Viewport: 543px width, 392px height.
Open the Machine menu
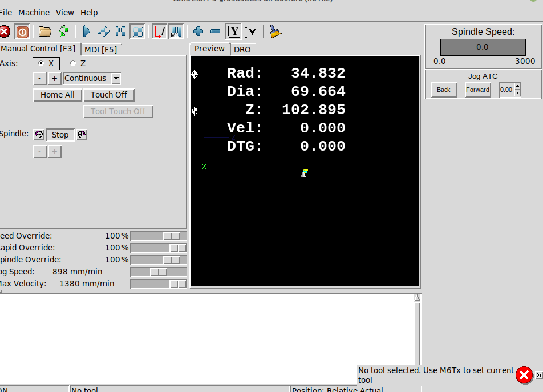pos(34,13)
